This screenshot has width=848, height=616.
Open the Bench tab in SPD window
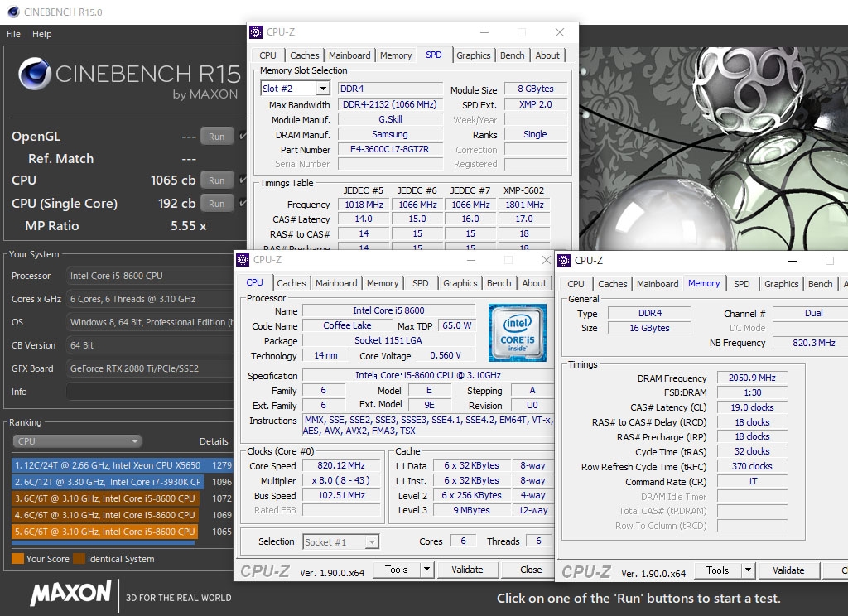(x=512, y=55)
